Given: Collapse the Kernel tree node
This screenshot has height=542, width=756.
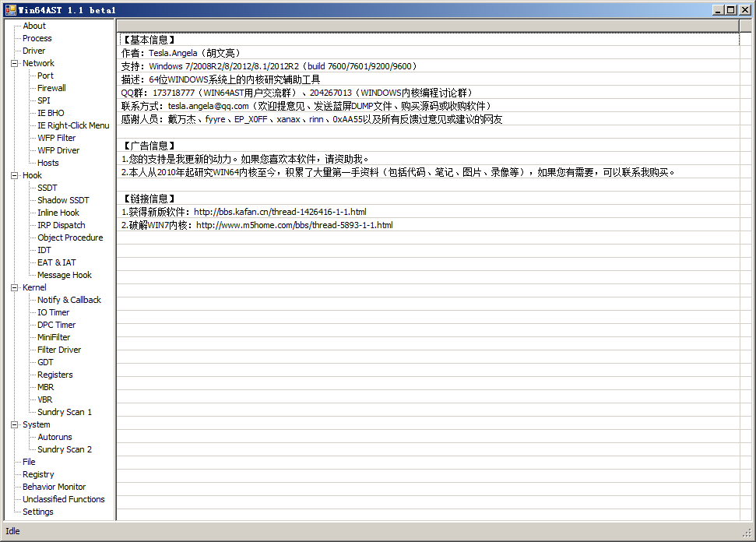Looking at the screenshot, I should point(14,287).
